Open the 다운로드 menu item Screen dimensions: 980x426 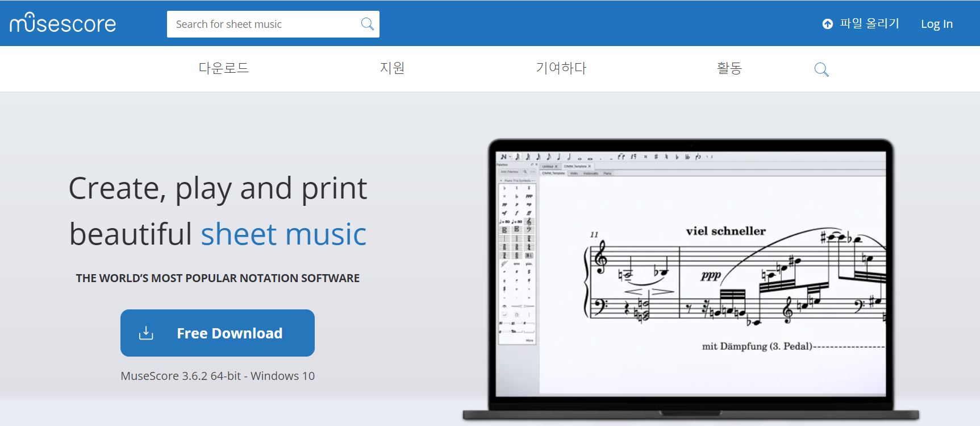(x=223, y=68)
